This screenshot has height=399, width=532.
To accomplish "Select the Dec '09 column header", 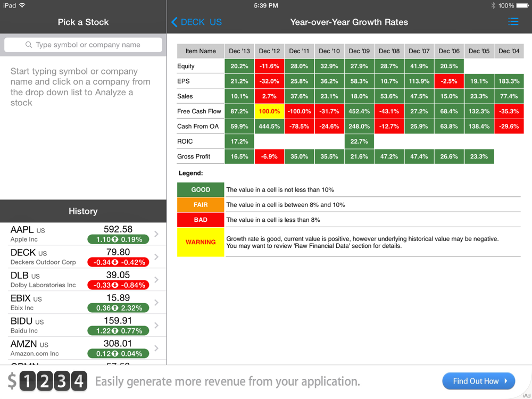I will pyautogui.click(x=359, y=51).
